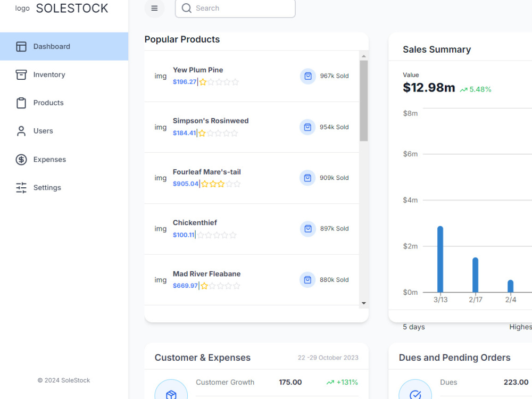Select the Fourleaf Mare's-tail product name
This screenshot has height=399, width=532.
206,172
